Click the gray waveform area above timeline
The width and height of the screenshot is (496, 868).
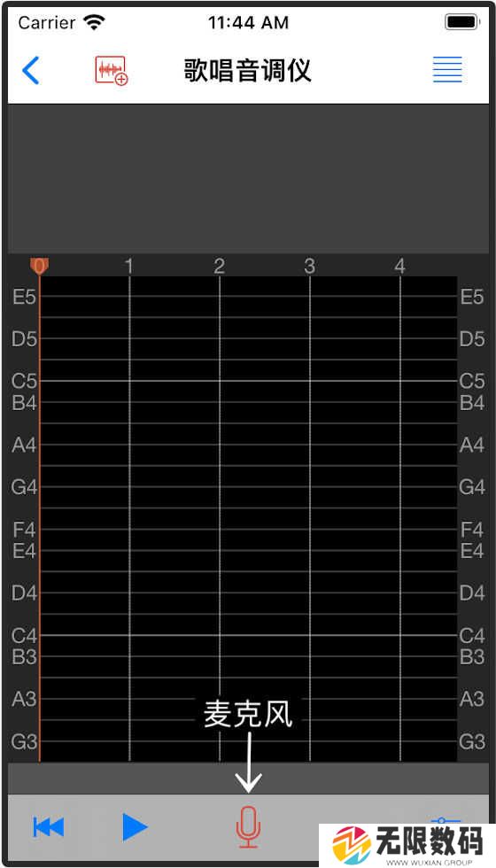click(x=248, y=179)
